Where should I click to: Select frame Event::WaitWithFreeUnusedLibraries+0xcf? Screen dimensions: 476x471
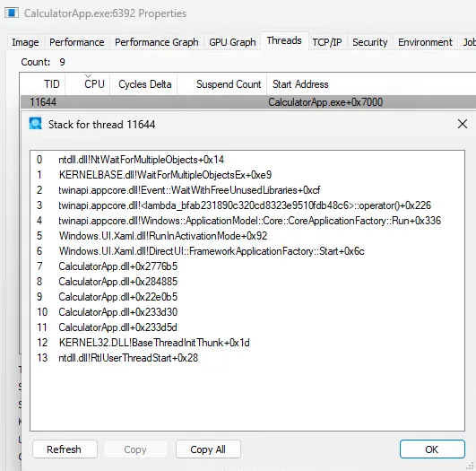(247, 190)
